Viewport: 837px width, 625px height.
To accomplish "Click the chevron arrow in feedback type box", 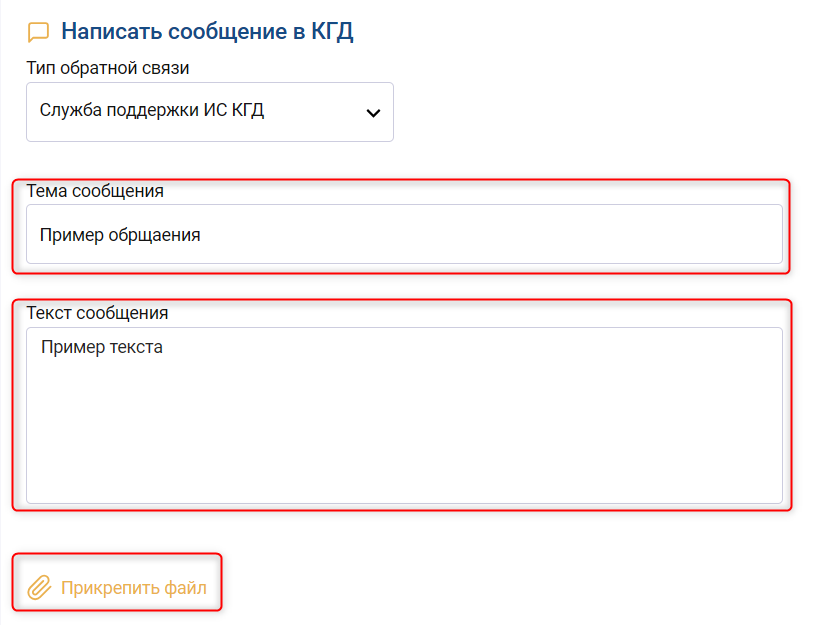I will pyautogui.click(x=373, y=112).
